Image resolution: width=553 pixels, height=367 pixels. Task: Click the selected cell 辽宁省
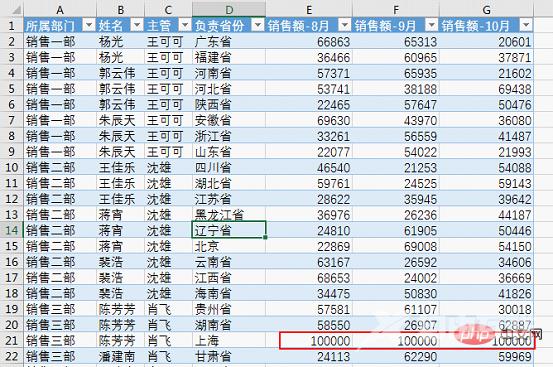(229, 230)
